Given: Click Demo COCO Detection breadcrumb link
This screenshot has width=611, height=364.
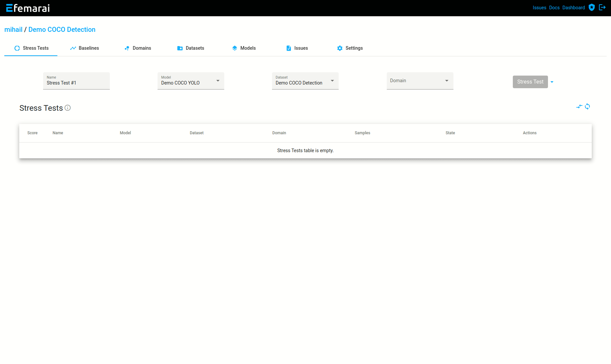Looking at the screenshot, I should click(62, 30).
